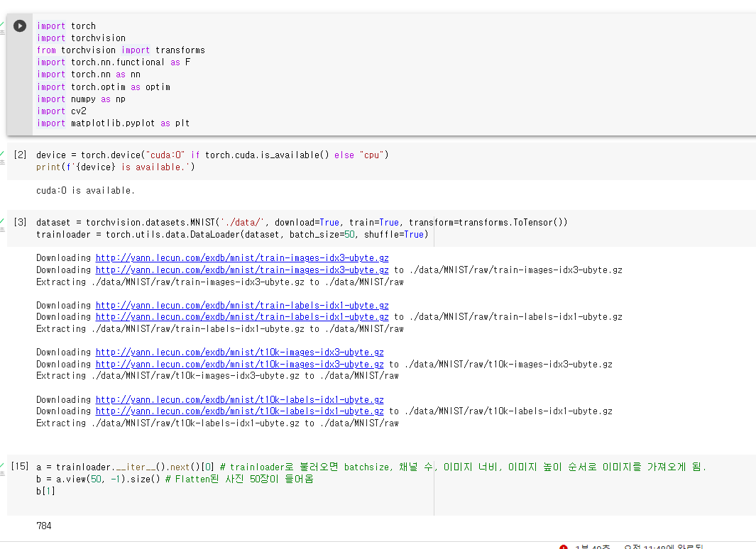Open first train-labels-idx1 link on line without destination
This screenshot has height=549, width=756.
[x=242, y=305]
